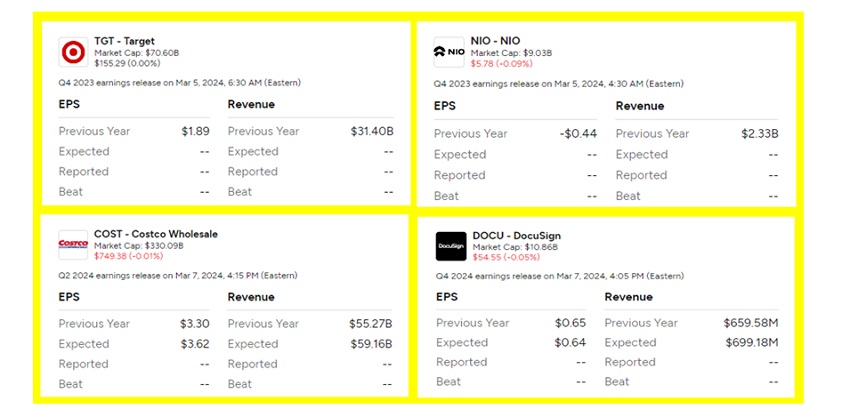The height and width of the screenshot is (417, 850).
Task: Click the DocuSign black logo icon
Action: coord(451,246)
